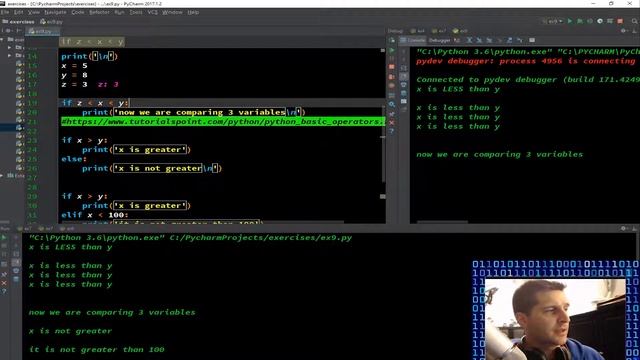
Task: Click the pin tab icon in Run panel
Action: coord(4,274)
